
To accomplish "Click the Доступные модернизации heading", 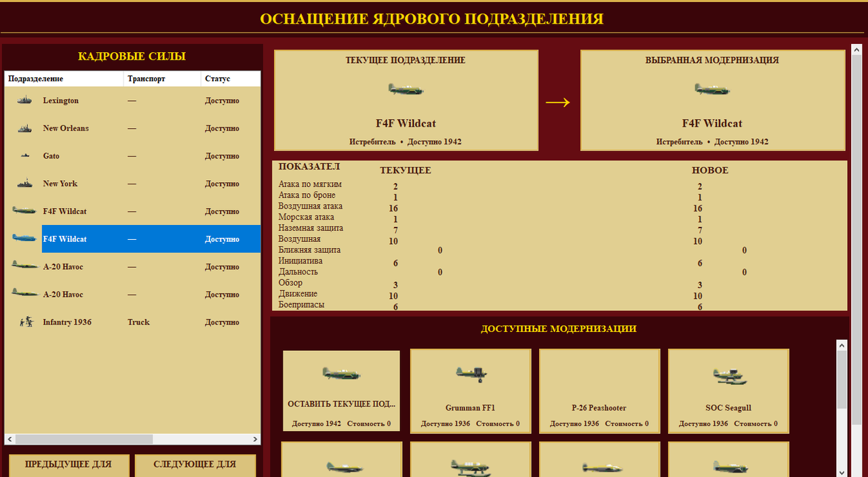I will click(559, 329).
